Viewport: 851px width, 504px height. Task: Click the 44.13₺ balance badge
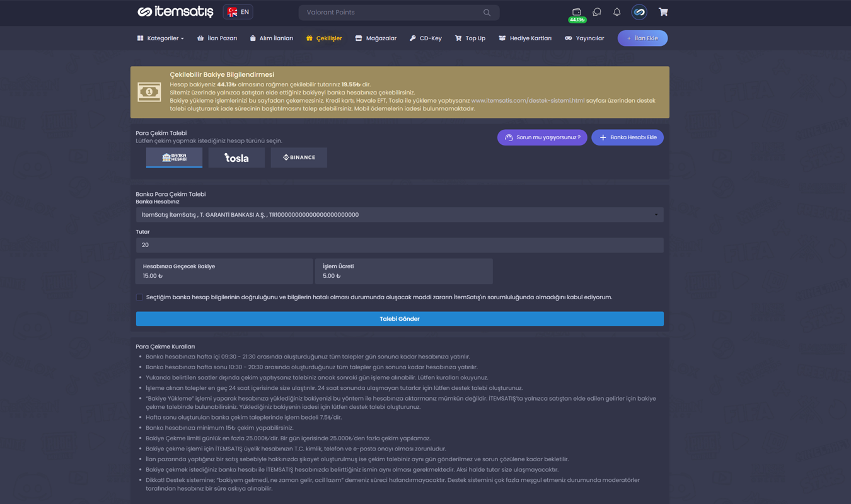577,20
